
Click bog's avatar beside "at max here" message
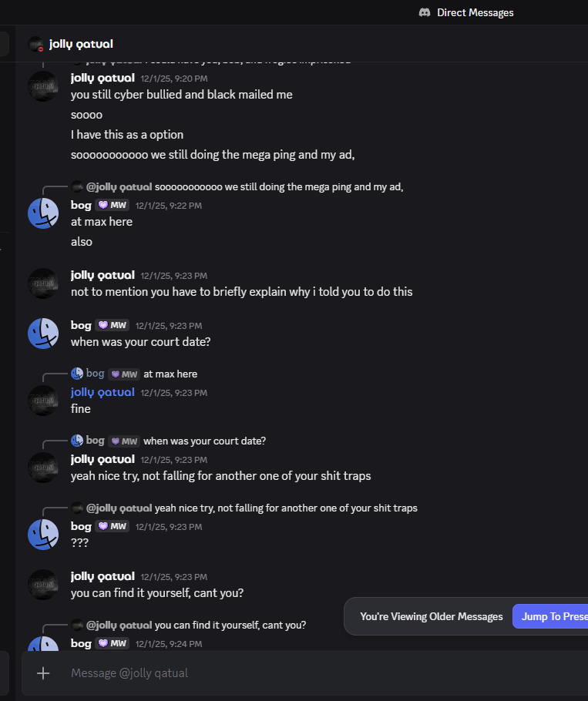pyautogui.click(x=43, y=213)
